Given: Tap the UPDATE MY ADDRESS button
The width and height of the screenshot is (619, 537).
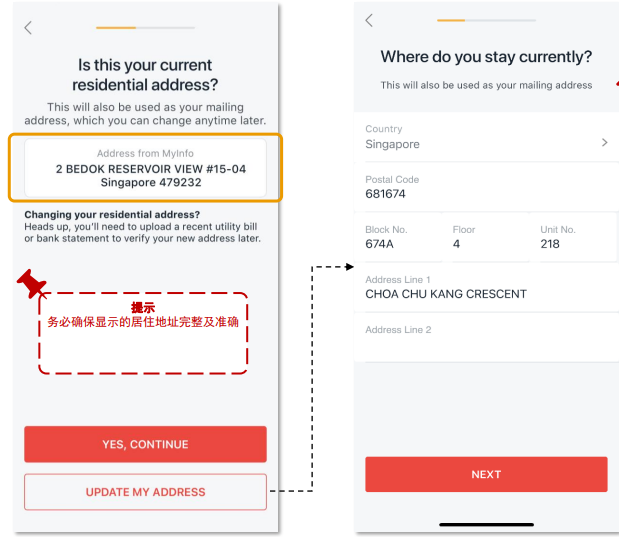Looking at the screenshot, I should tap(145, 492).
